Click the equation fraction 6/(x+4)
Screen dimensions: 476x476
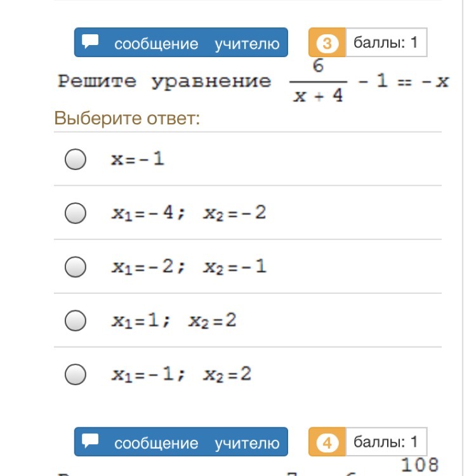318,81
